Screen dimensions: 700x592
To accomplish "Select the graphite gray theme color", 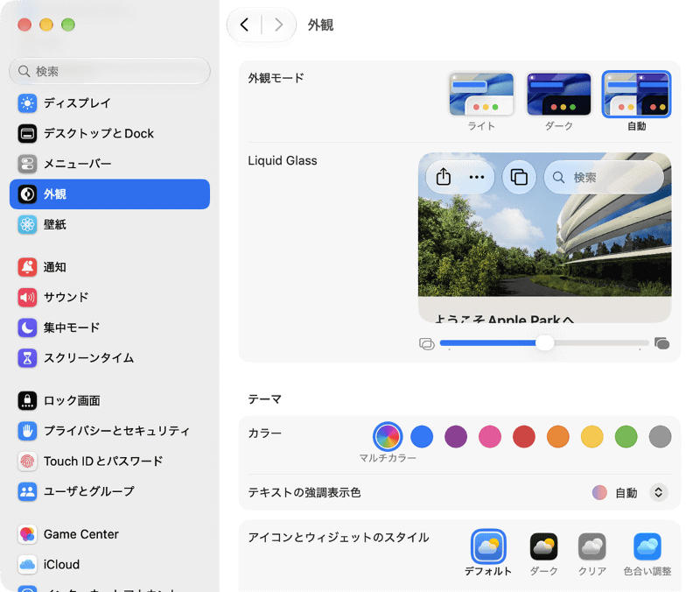I will click(661, 436).
